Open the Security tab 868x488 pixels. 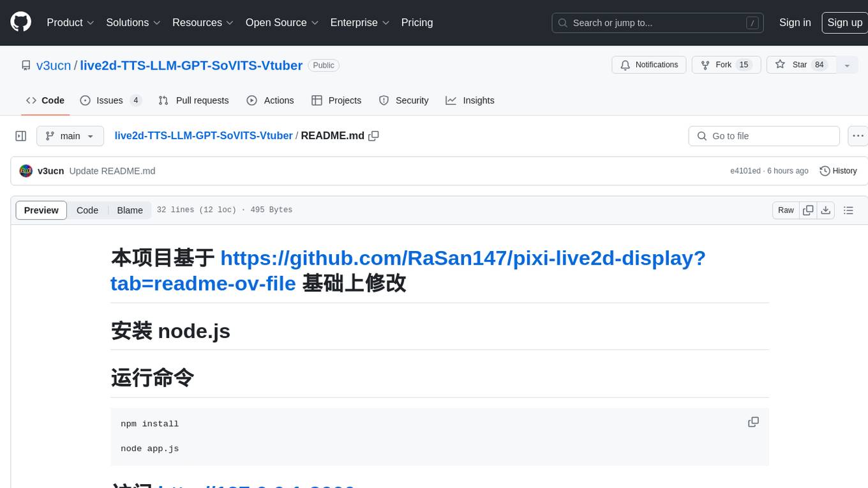(403, 100)
